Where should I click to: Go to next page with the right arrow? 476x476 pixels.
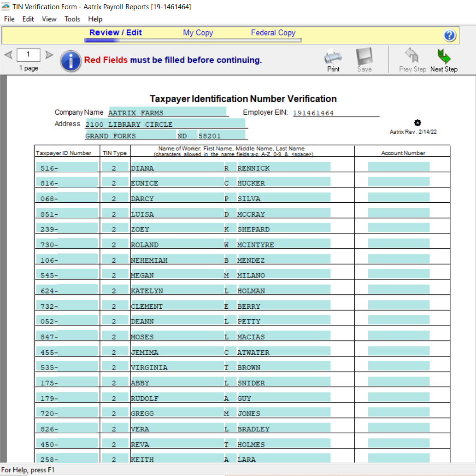(49, 54)
